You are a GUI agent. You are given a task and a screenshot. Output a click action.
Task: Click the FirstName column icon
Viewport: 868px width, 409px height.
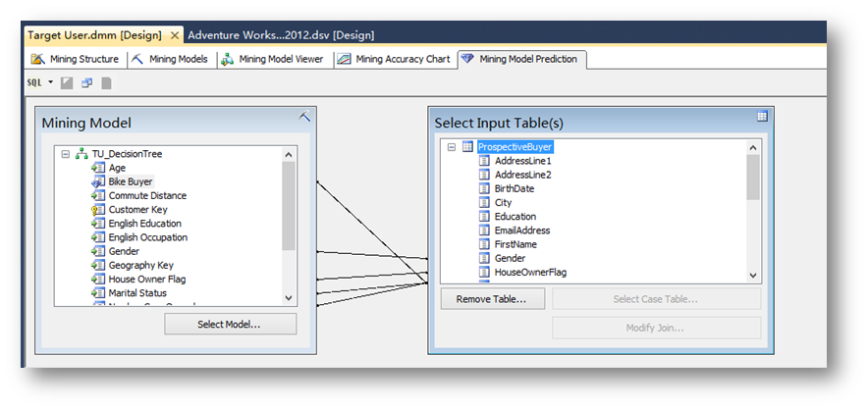[x=484, y=244]
